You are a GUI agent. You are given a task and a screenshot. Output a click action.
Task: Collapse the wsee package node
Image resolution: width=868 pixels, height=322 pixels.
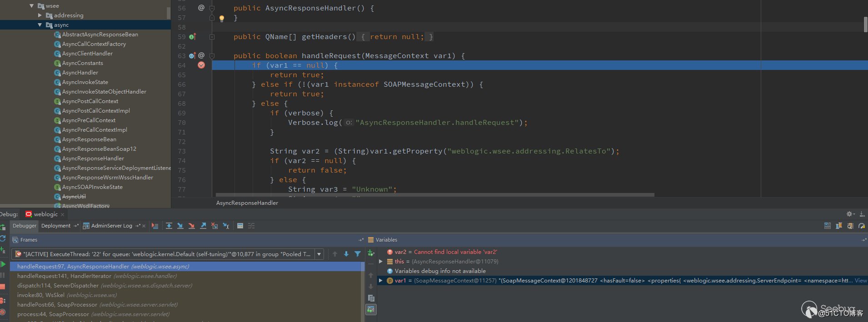(31, 6)
